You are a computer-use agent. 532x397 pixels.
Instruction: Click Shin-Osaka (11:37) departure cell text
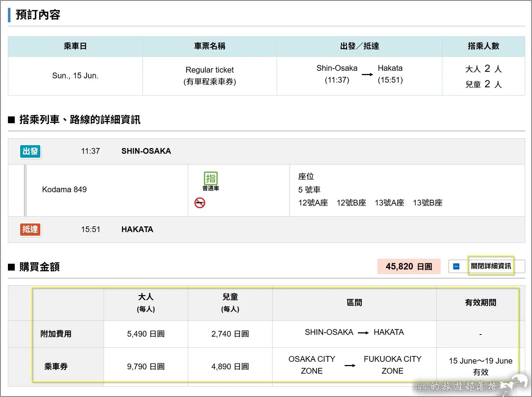(337, 74)
